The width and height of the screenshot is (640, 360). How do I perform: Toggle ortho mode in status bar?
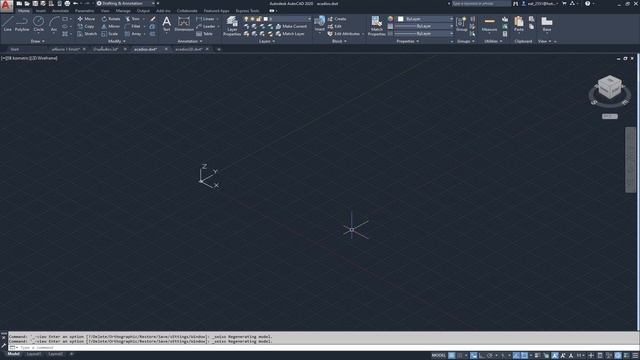tap(482, 356)
